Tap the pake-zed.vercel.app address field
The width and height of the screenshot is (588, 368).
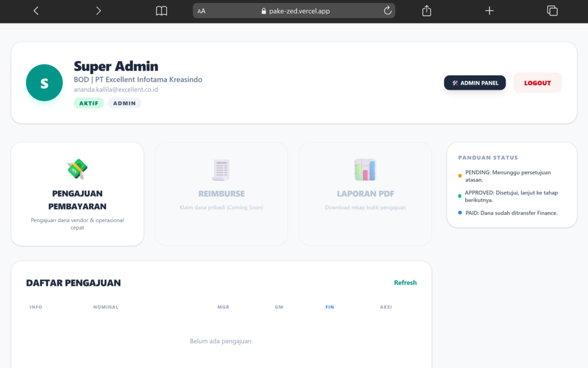(x=299, y=11)
